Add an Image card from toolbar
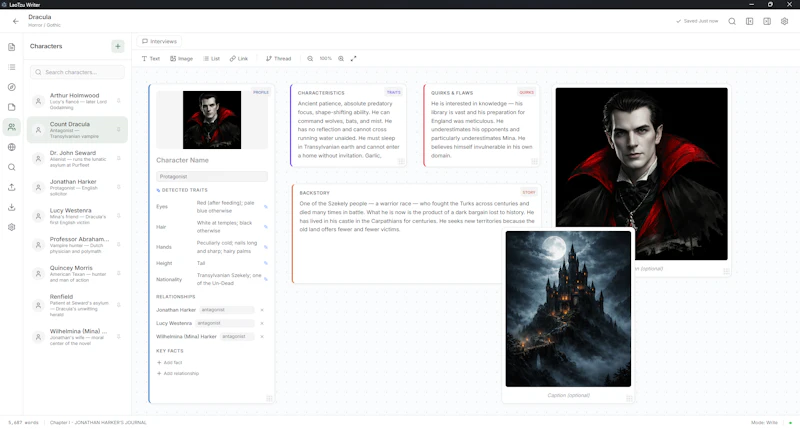 182,59
